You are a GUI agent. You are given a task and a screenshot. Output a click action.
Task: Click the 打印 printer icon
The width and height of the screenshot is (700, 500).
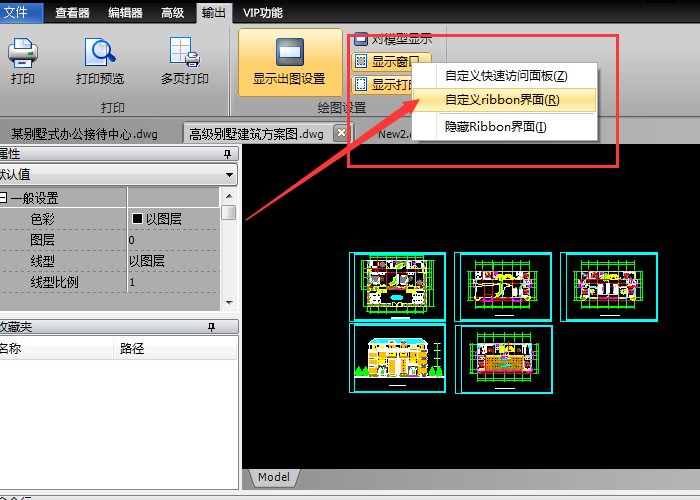click(x=22, y=52)
